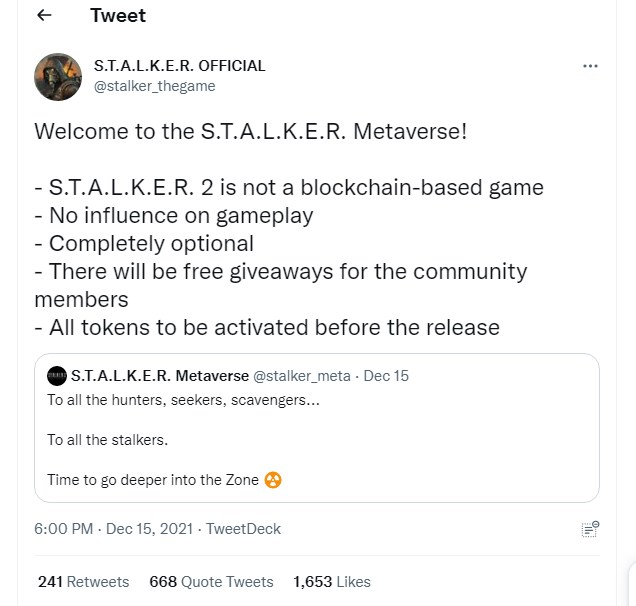Image resolution: width=636 pixels, height=606 pixels.
Task: Click the radiation emoji in quoted tweet
Action: pyautogui.click(x=273, y=480)
